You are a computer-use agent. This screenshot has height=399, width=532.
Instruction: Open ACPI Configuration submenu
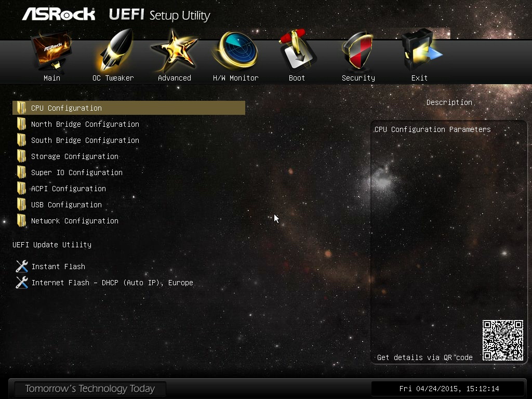coord(69,189)
